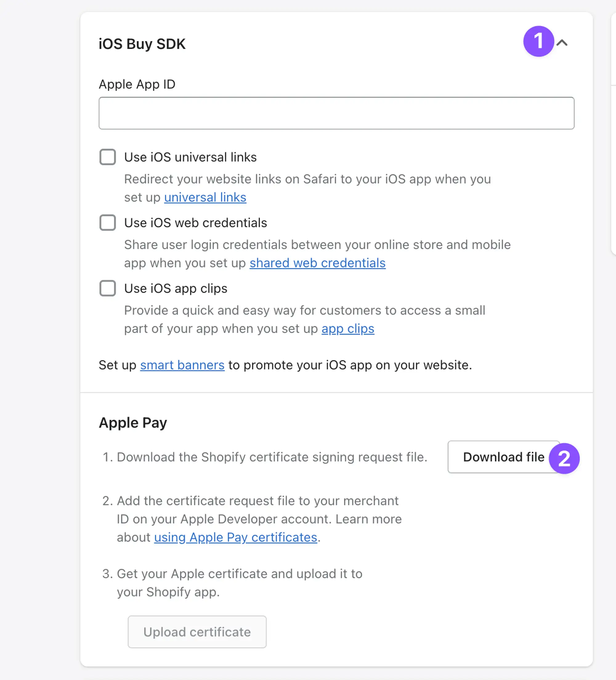Open the shared web credentials link

pos(317,263)
